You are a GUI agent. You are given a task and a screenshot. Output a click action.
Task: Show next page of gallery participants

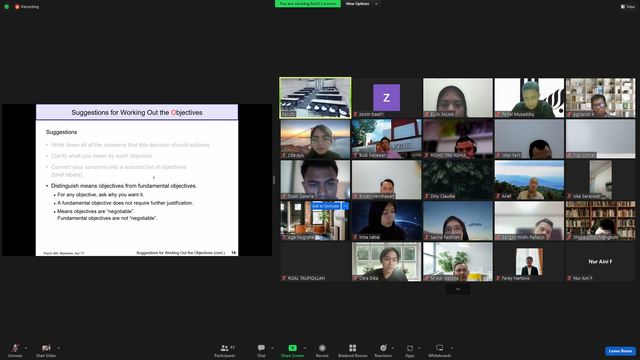[x=458, y=289]
